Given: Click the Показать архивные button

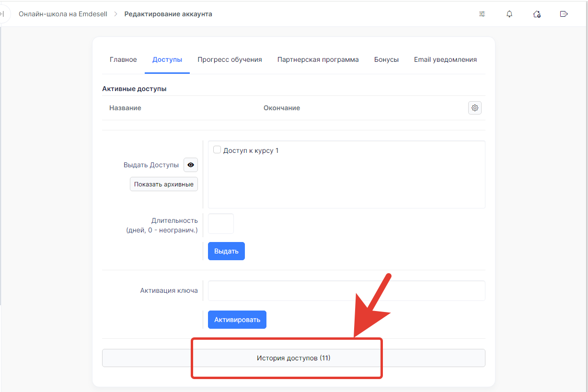Looking at the screenshot, I should click(x=164, y=184).
